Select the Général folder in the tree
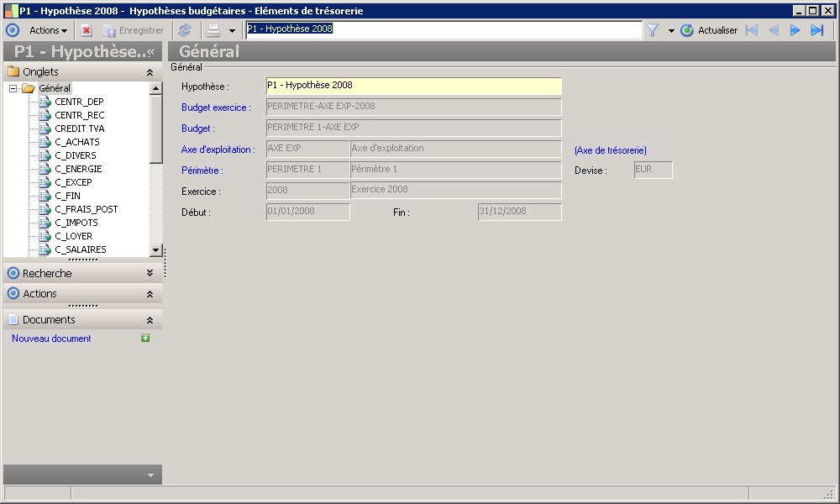The image size is (840, 504). point(54,88)
